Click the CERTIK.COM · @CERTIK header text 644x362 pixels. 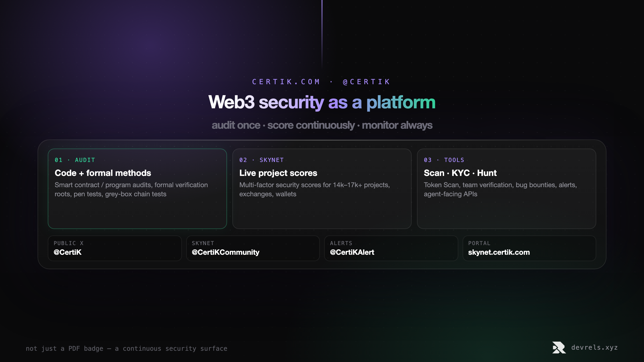click(321, 82)
